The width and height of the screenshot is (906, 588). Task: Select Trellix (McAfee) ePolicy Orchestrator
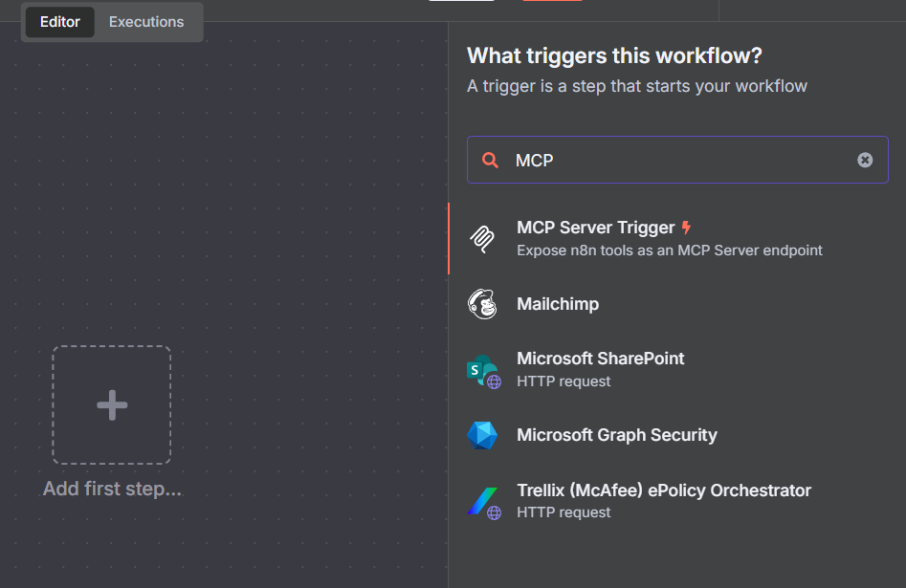pos(677,500)
